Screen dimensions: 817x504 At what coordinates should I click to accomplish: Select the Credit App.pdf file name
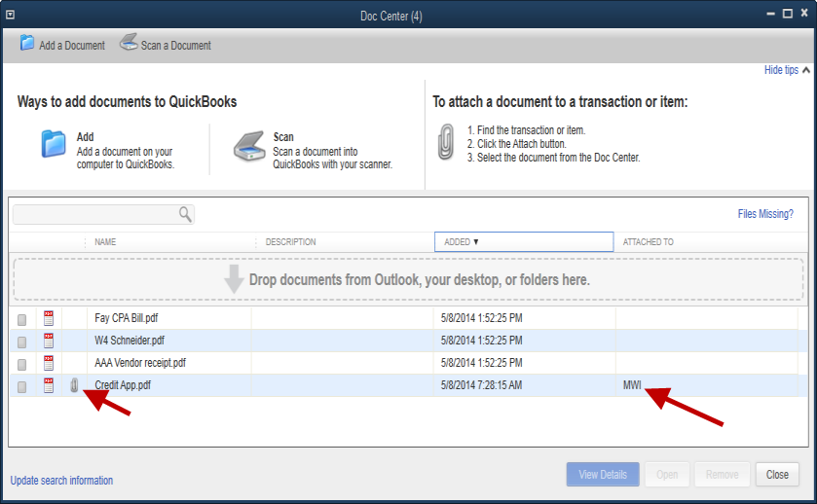coord(123,385)
